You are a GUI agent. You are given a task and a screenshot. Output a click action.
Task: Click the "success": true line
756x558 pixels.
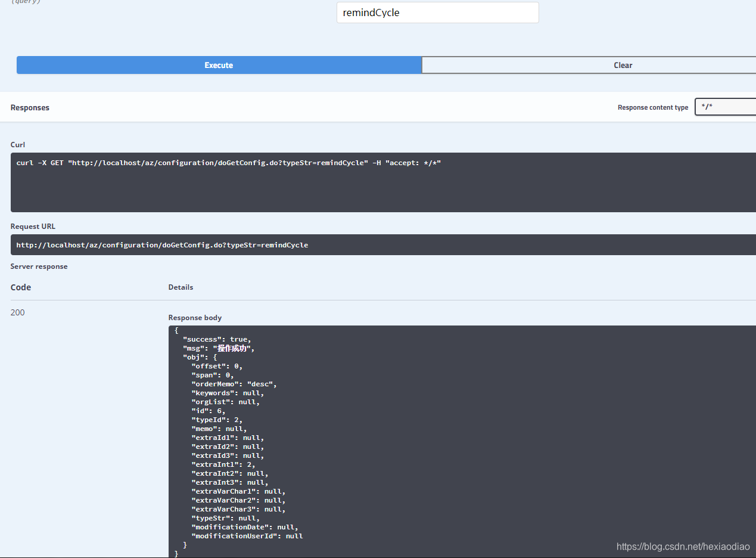coord(217,339)
